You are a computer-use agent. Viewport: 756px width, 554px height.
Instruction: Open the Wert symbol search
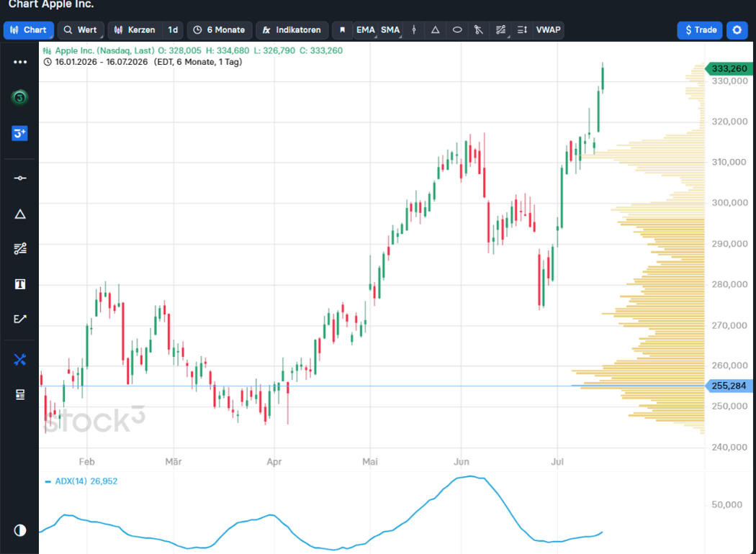coord(81,30)
